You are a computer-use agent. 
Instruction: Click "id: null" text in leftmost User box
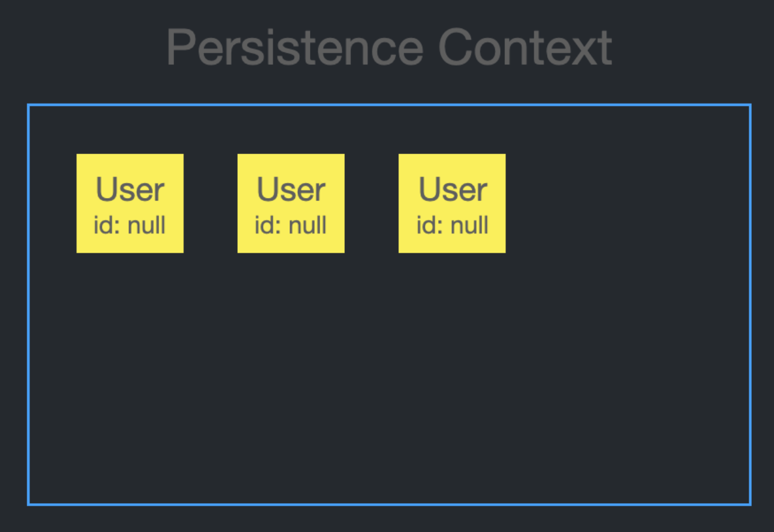click(x=129, y=226)
